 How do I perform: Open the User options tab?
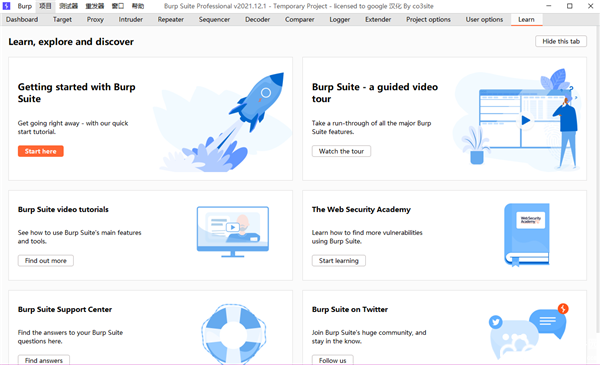click(x=484, y=20)
